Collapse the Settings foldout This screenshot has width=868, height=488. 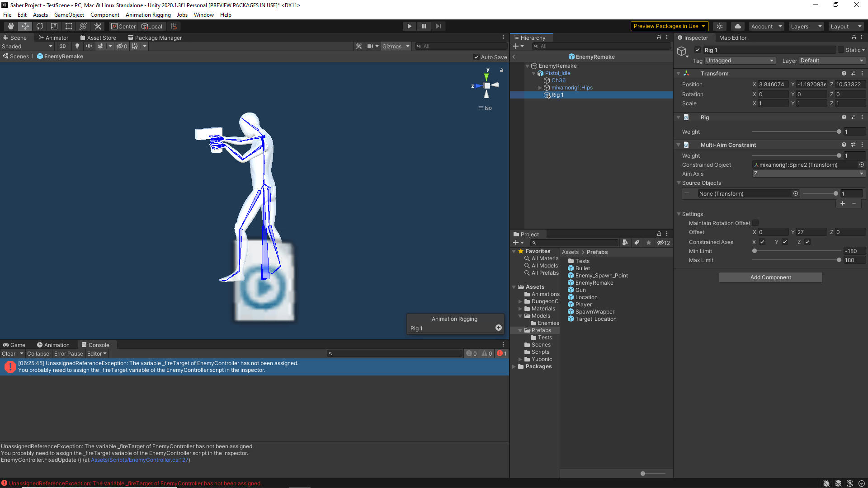[679, 214]
